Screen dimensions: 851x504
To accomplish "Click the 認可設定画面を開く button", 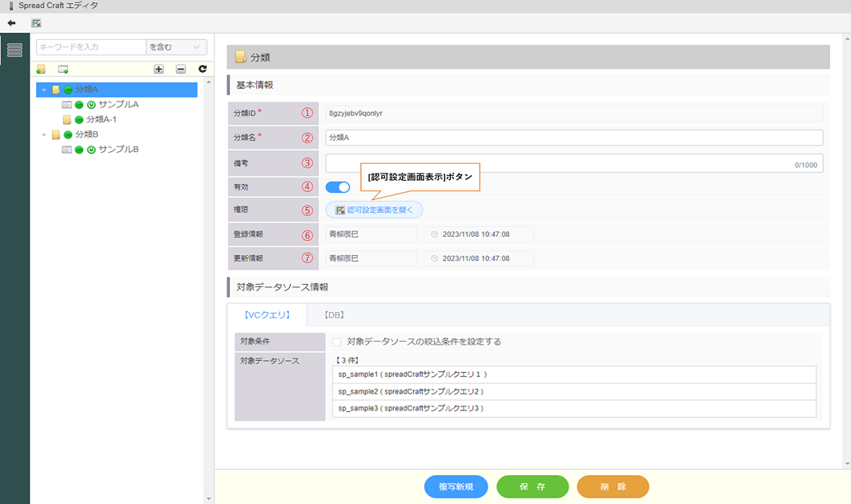I will point(374,210).
